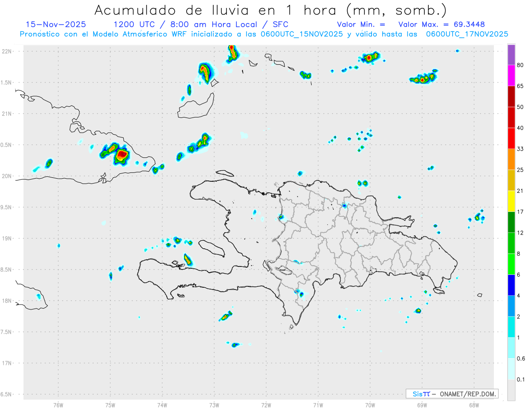This screenshot has height=411, width=532.
Task: Click the '18N' latitude label
Action: point(7,301)
